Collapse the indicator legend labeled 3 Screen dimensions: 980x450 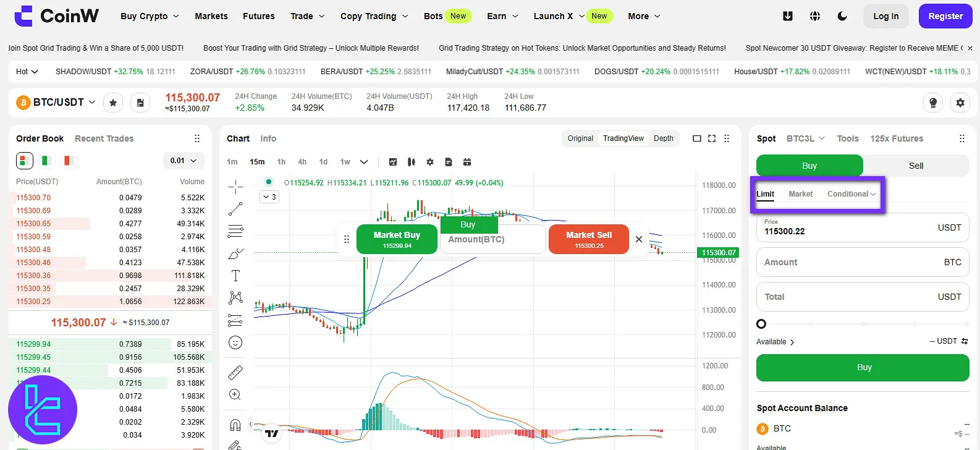click(x=270, y=197)
